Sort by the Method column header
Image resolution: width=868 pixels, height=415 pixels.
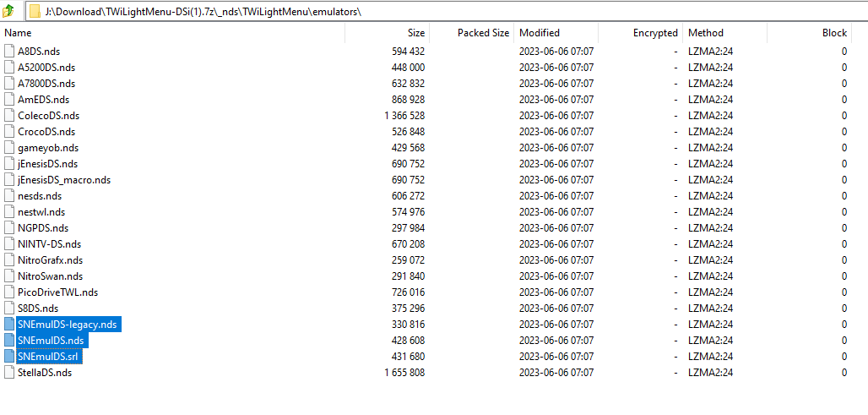tap(706, 33)
